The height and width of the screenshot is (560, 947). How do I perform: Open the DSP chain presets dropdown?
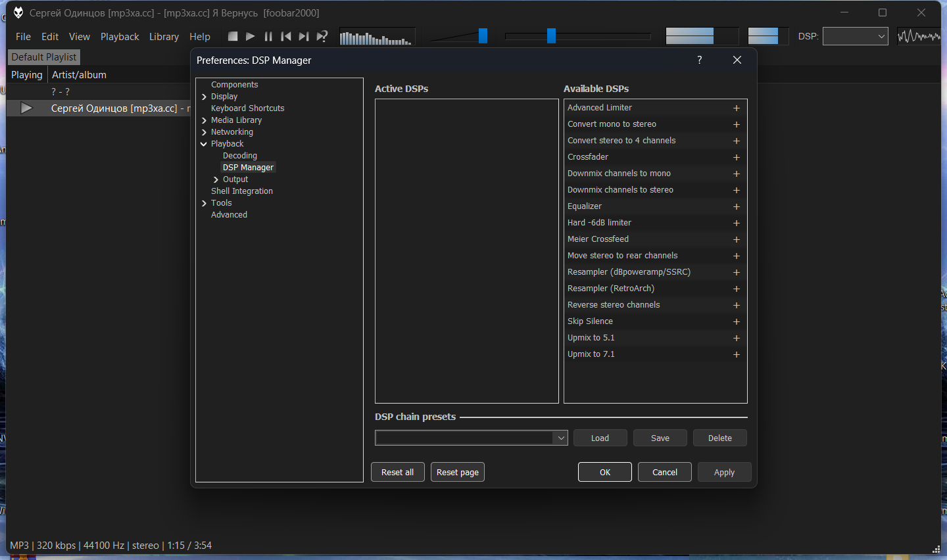pyautogui.click(x=561, y=438)
